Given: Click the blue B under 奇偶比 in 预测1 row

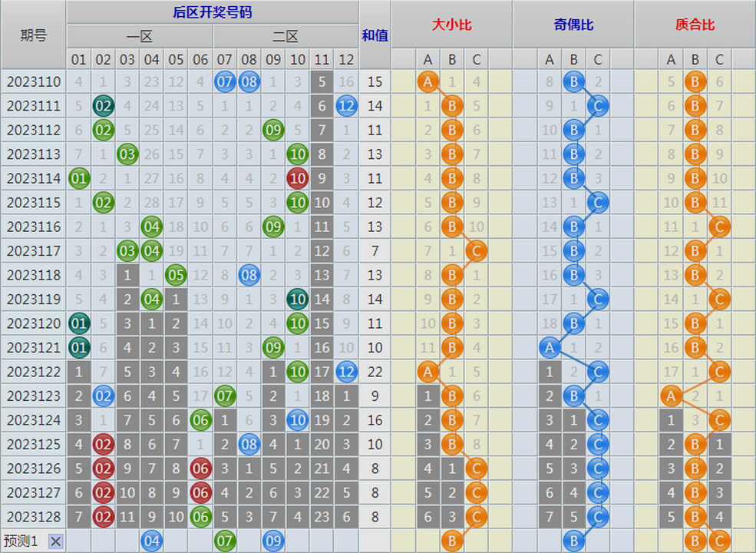Looking at the screenshot, I should [x=574, y=541].
